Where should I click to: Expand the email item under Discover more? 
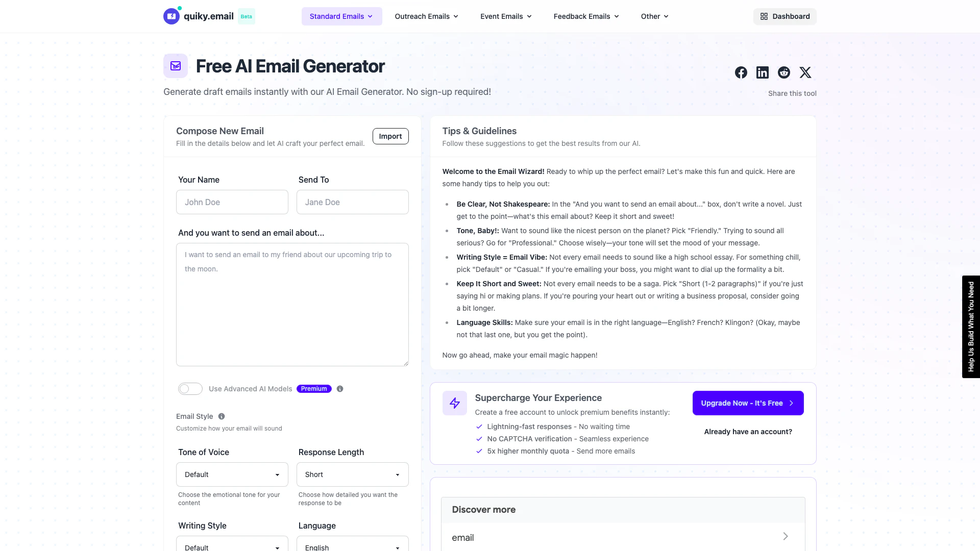pyautogui.click(x=623, y=537)
